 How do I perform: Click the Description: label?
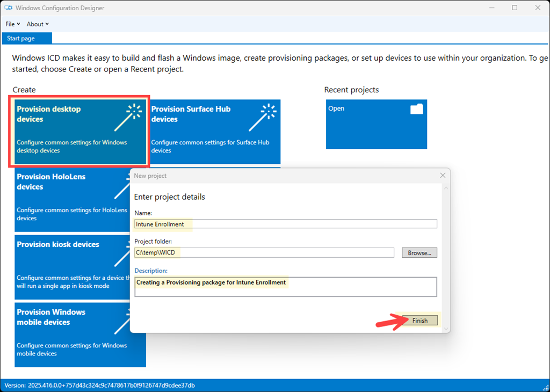point(151,271)
